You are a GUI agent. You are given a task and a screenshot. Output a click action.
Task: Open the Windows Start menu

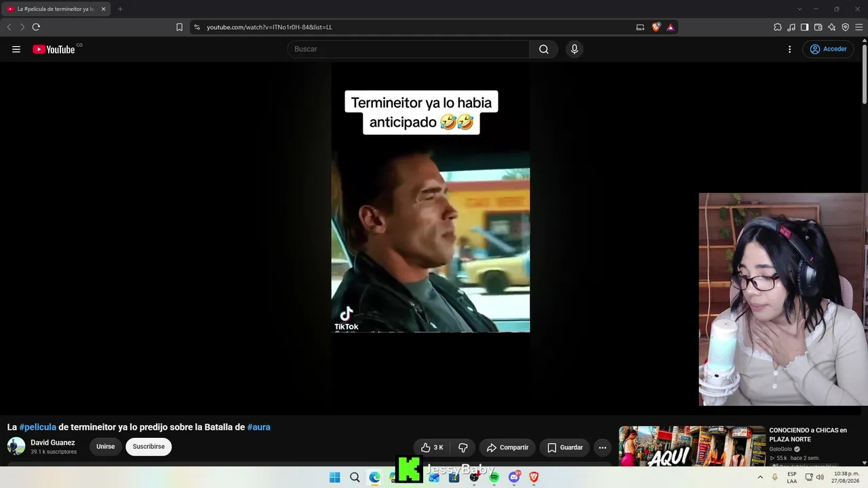point(334,477)
